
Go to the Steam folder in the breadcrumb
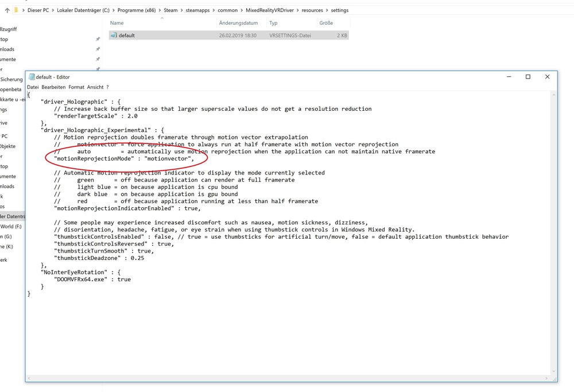coord(170,10)
